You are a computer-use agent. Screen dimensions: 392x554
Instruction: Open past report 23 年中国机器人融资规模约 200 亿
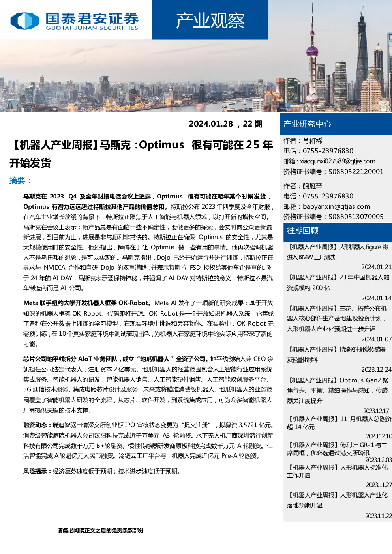tap(338, 283)
